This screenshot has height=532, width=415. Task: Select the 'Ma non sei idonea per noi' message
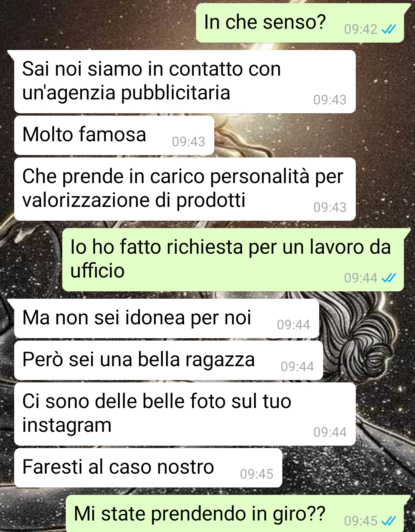(x=166, y=319)
